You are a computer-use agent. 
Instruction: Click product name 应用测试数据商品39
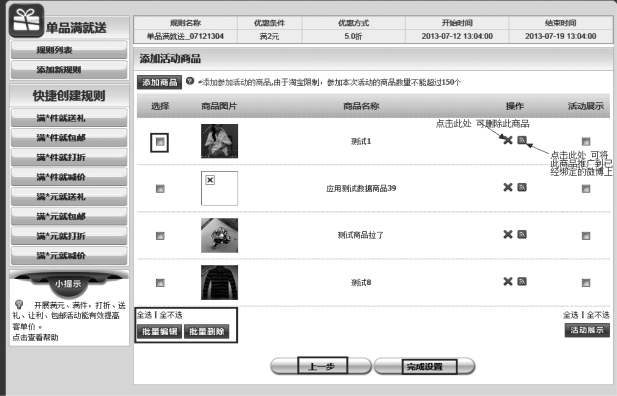tap(361, 189)
